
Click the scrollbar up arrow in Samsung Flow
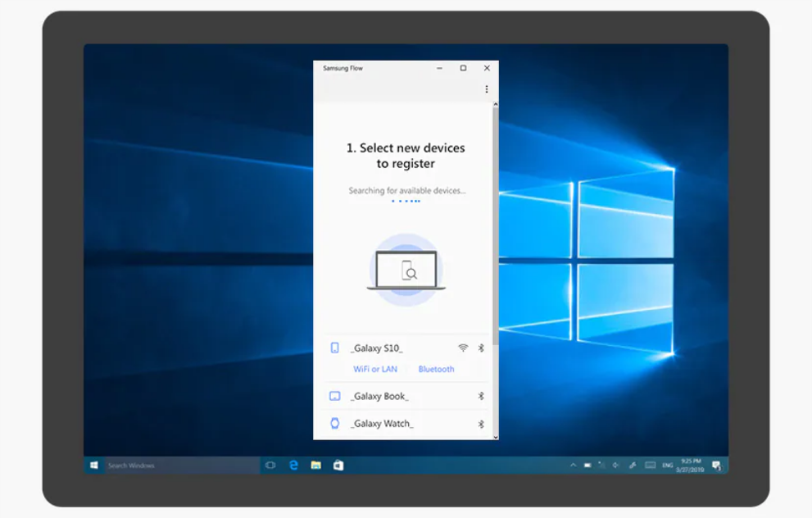tap(496, 105)
